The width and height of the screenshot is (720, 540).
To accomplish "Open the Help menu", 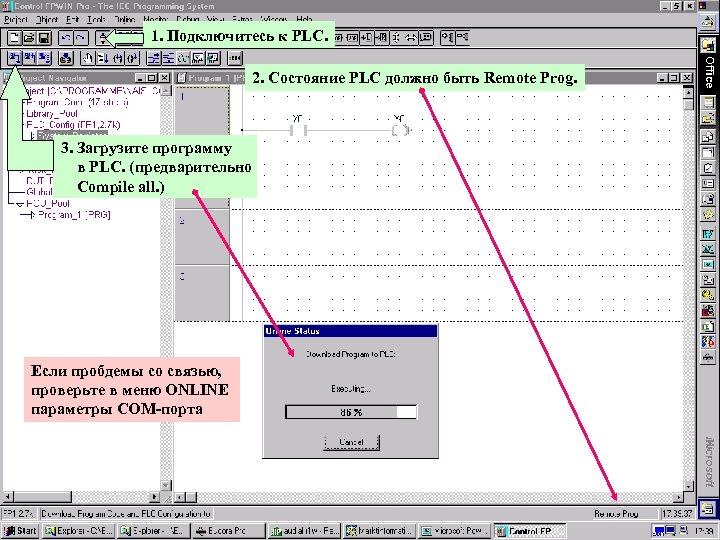I will (304, 19).
